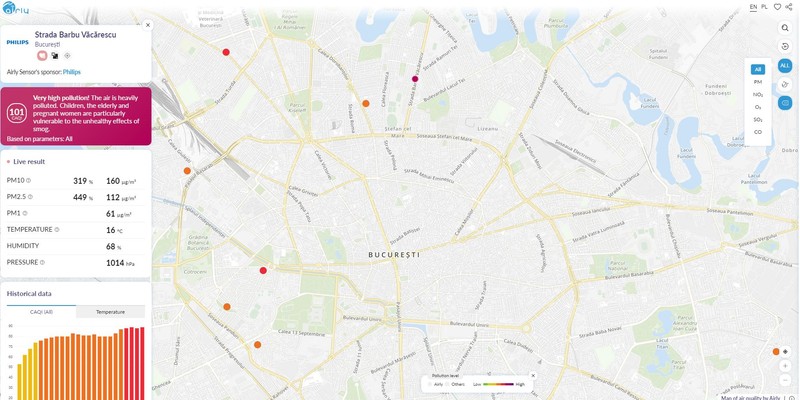The height and width of the screenshot is (400, 800).
Task: Select the All pollutant filter
Action: coord(758,69)
